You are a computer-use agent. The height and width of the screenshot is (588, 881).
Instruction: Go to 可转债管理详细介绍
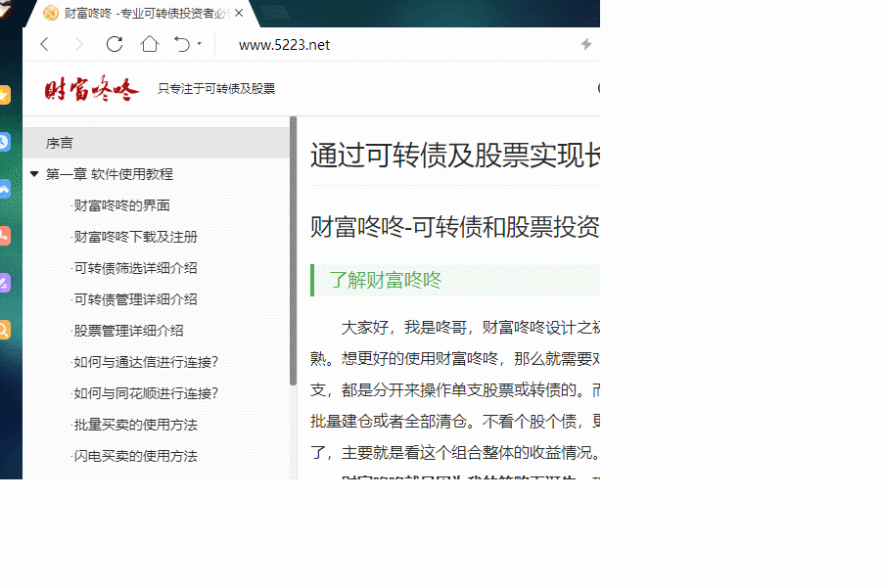[x=135, y=299]
